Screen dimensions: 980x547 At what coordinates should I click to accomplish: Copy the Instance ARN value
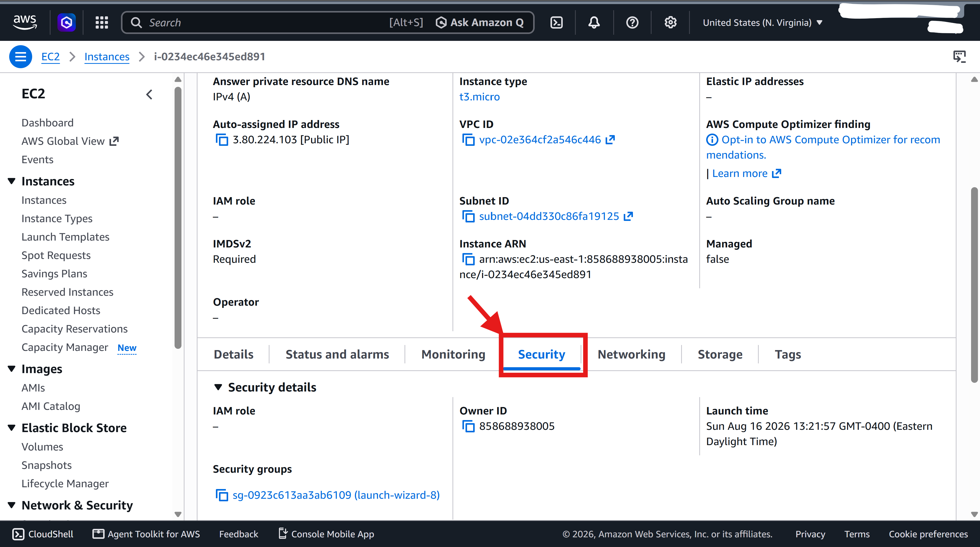click(468, 259)
